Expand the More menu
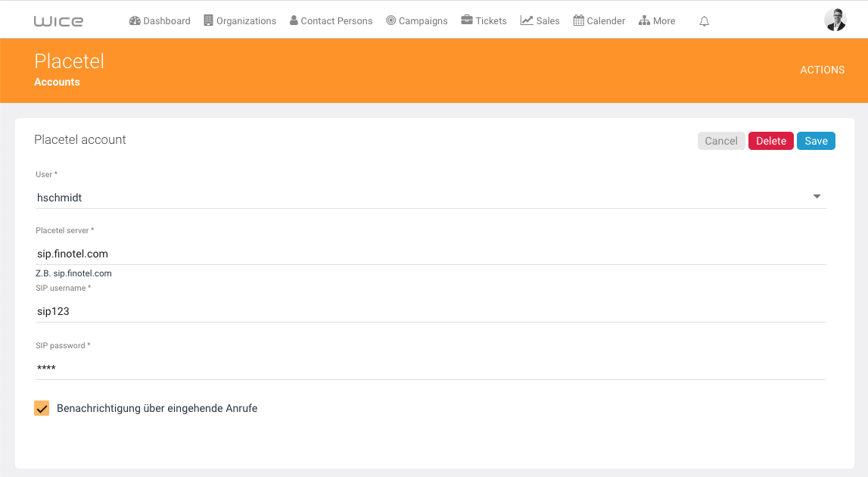The width and height of the screenshot is (868, 477). (657, 20)
